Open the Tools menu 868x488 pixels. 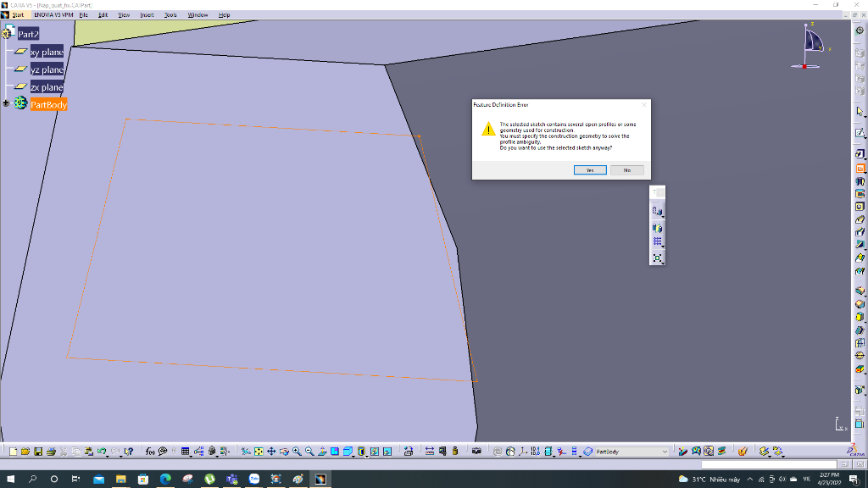point(170,14)
